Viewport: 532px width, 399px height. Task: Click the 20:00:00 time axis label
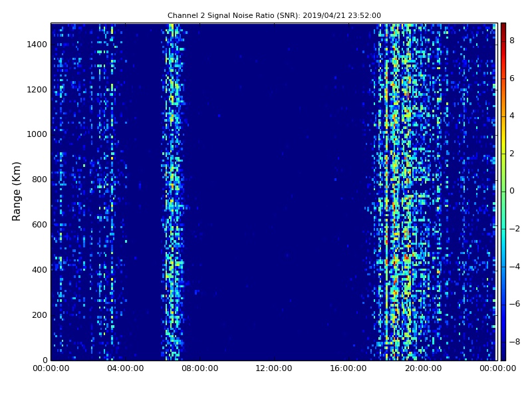423,368
